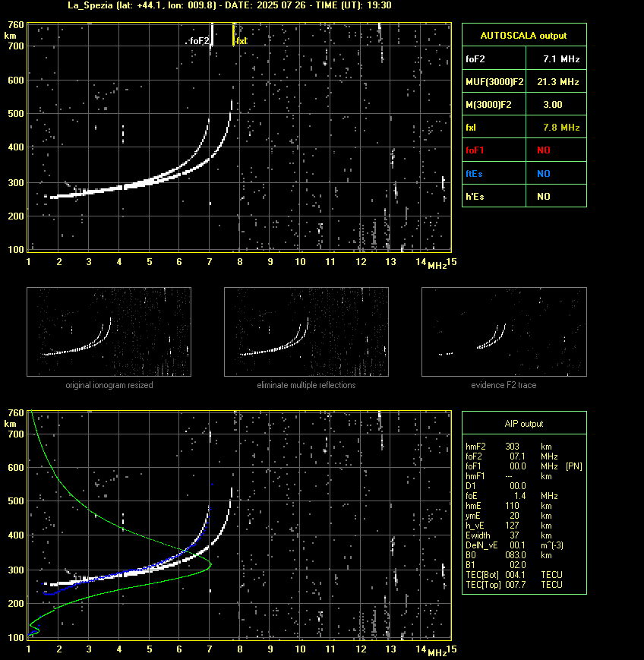Click the blue ftEs NO value
The height and width of the screenshot is (660, 644).
(544, 174)
